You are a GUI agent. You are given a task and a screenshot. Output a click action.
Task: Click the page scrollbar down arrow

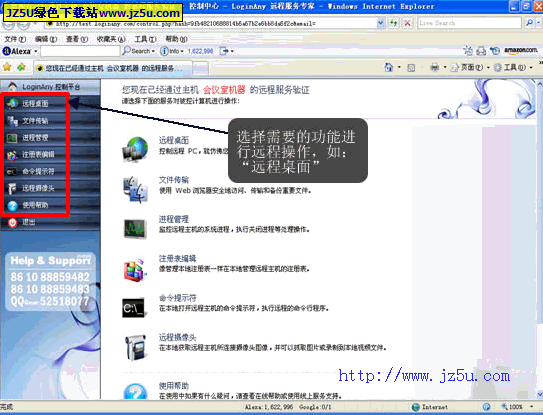pyautogui.click(x=540, y=395)
